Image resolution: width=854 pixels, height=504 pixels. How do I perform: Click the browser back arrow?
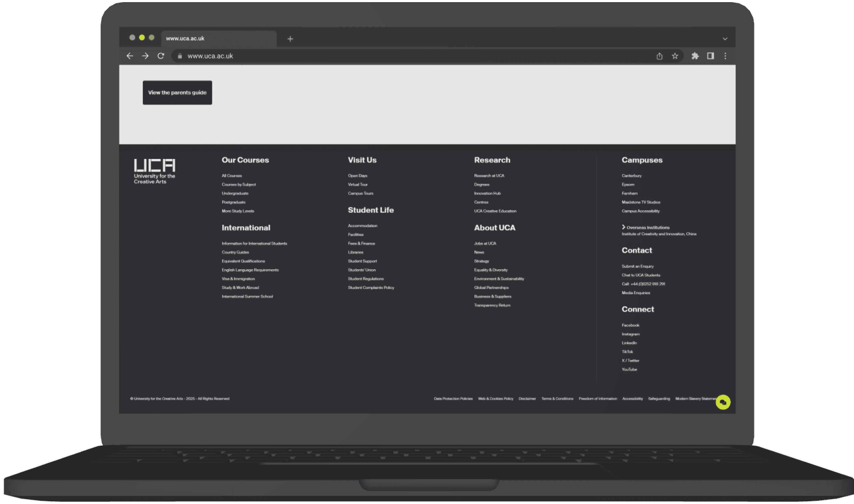tap(130, 56)
